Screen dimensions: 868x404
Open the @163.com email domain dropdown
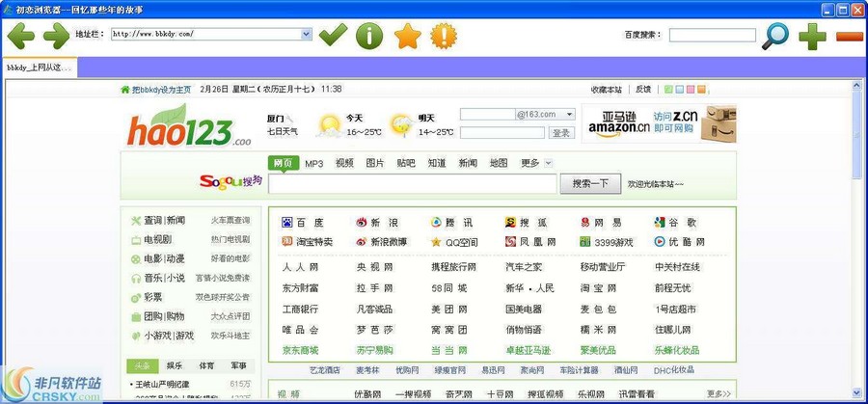click(570, 115)
